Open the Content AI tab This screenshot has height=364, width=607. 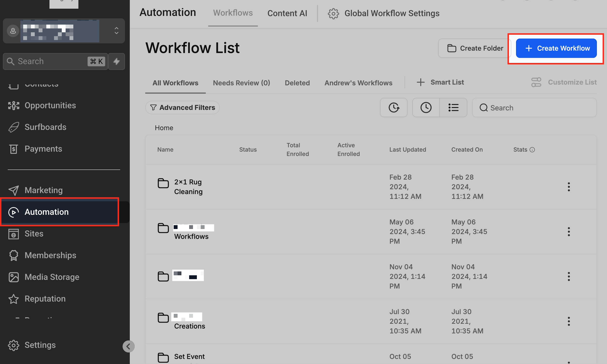pos(287,13)
